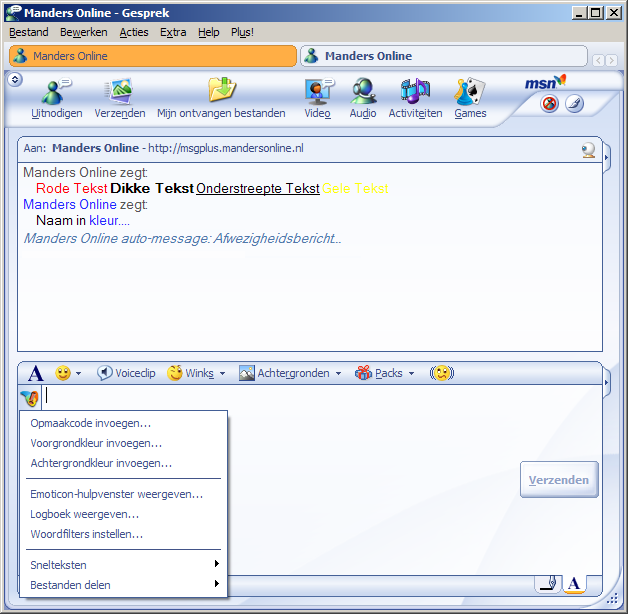Viewport: 628px width, 614px height.
Task: Open Achtergronden backgrounds picker
Action: tap(284, 373)
